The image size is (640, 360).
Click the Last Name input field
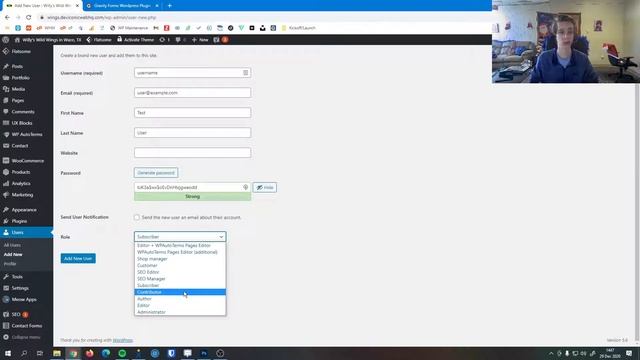pyautogui.click(x=192, y=133)
